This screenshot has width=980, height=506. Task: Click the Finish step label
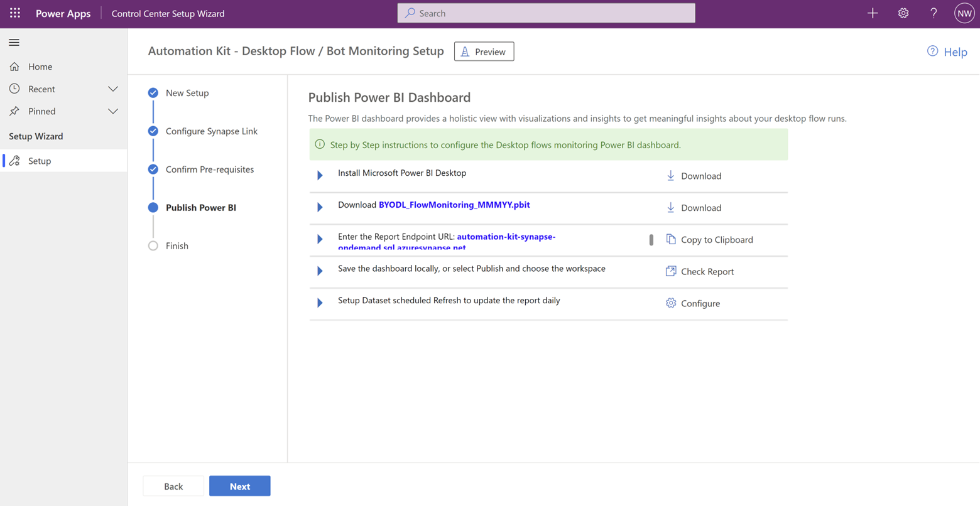click(177, 246)
